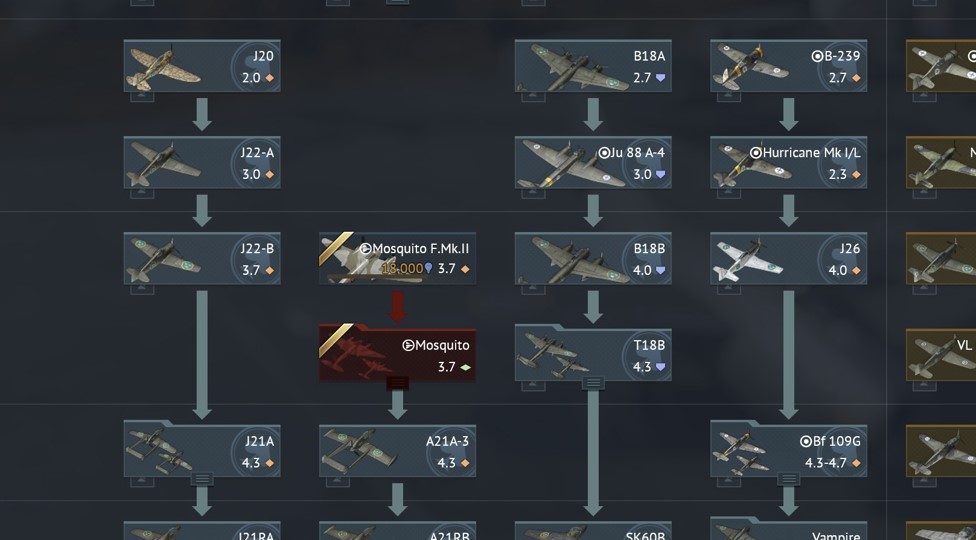This screenshot has width=976, height=540.
Task: Select the B18A bomber card
Action: (593, 66)
